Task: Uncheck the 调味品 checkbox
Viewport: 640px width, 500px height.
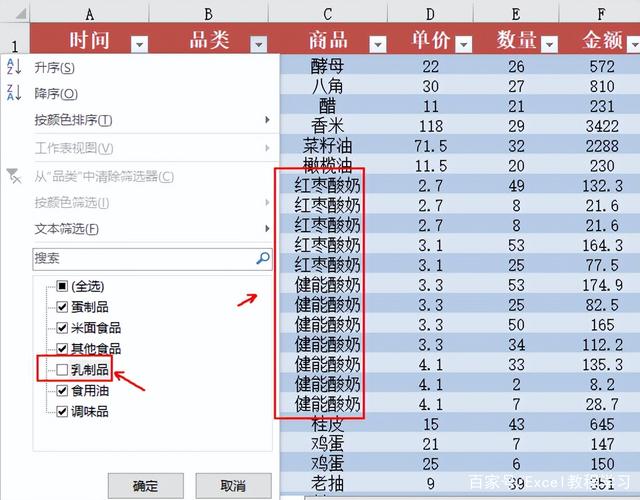Action: point(62,411)
